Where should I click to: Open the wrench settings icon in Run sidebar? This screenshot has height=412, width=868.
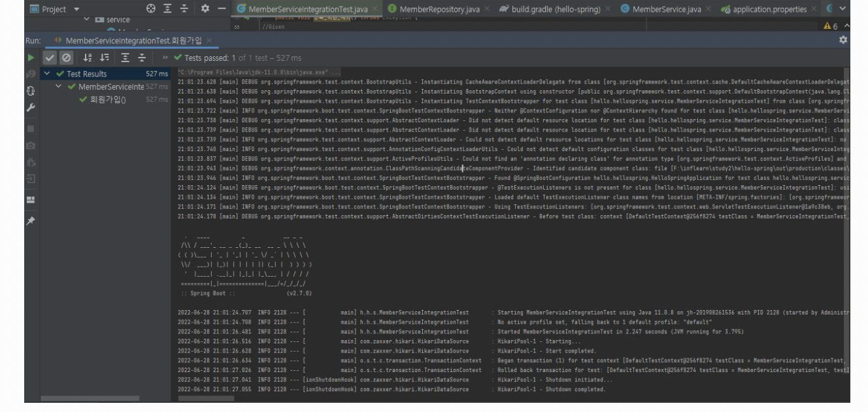[32, 108]
